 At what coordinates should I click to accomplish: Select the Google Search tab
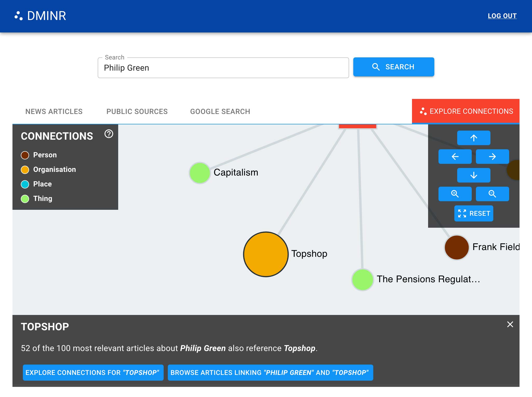tap(220, 111)
